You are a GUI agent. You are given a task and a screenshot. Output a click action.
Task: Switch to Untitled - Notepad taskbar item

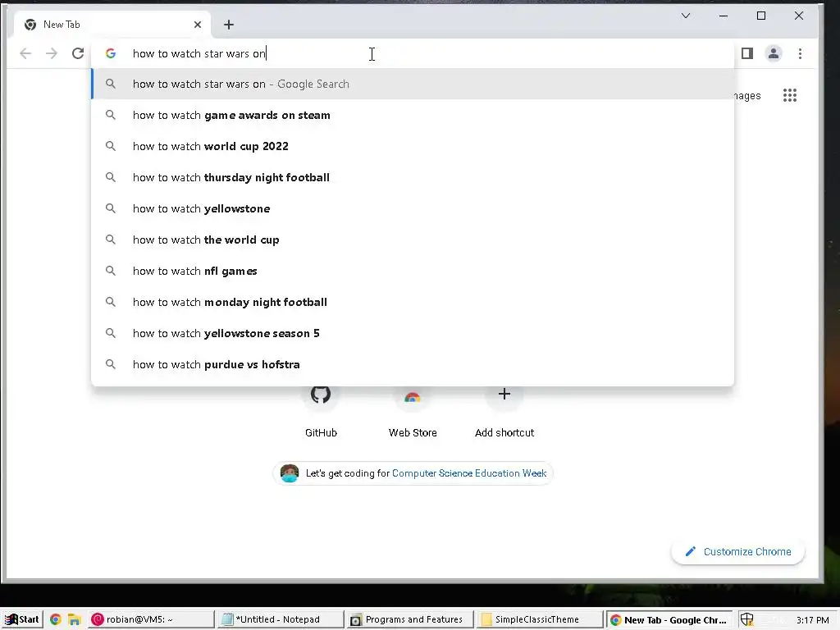(281, 619)
